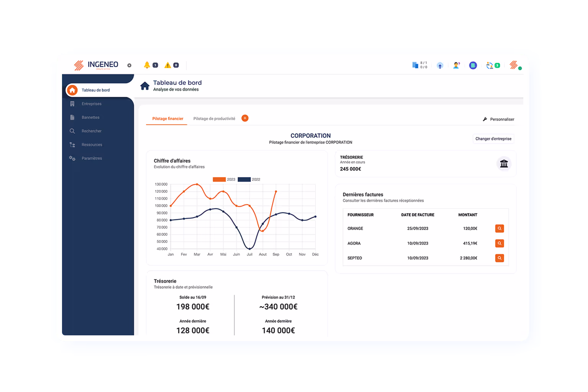Click the 120,00€ amount
Screen dimensions: 588x392
tap(470, 229)
